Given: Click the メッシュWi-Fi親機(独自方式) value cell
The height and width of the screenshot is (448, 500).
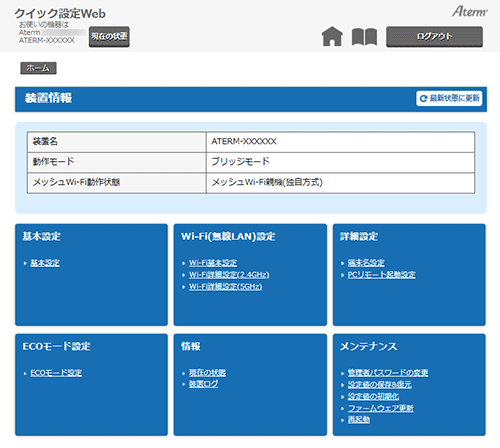Looking at the screenshot, I should click(340, 182).
